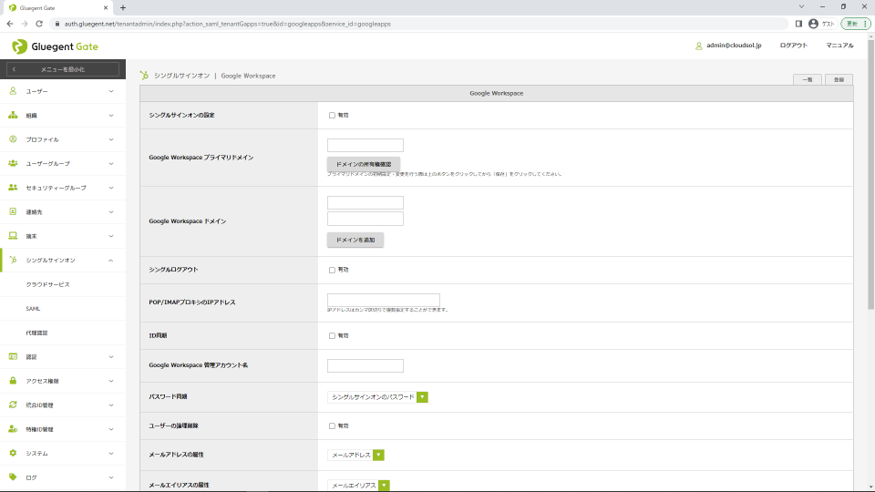Click the Gluegent Gate logo icon
The width and height of the screenshot is (875, 492).
point(19,46)
